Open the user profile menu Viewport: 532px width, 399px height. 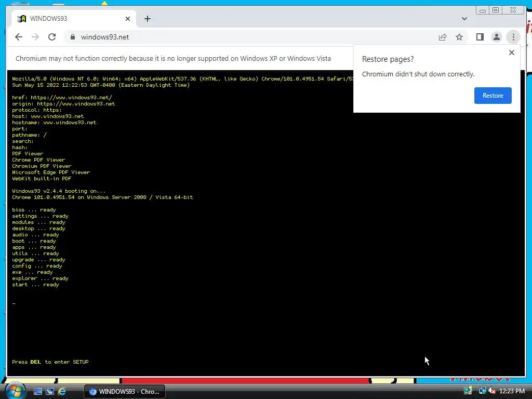point(496,37)
